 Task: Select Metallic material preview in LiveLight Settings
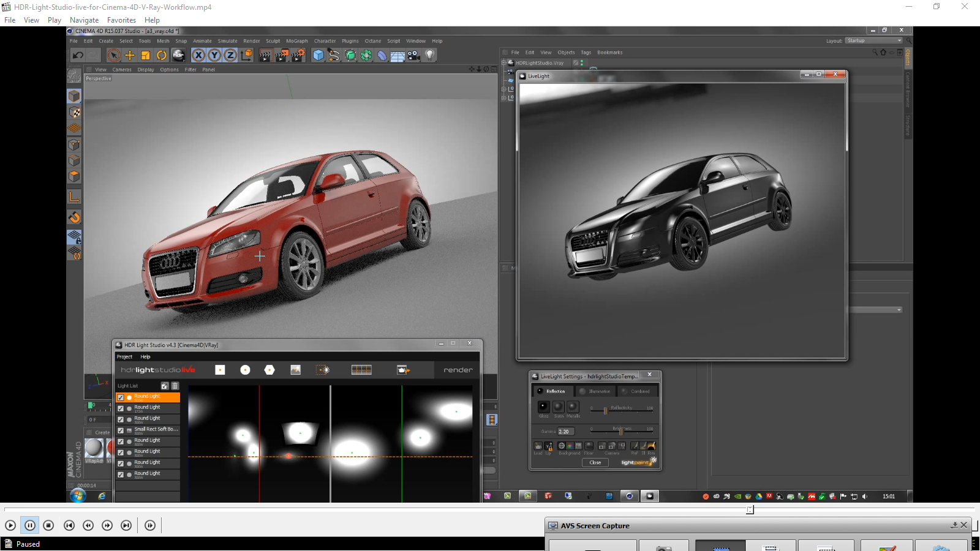[x=573, y=407]
